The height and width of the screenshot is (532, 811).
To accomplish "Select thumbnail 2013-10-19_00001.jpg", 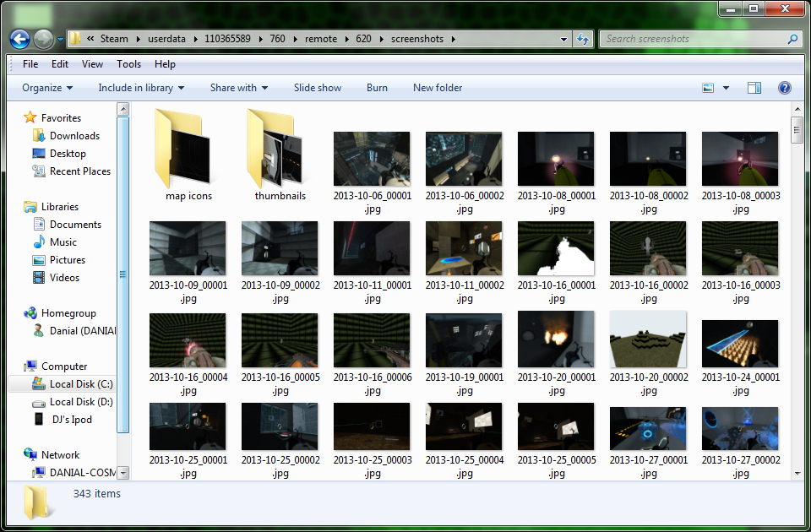I will click(464, 340).
